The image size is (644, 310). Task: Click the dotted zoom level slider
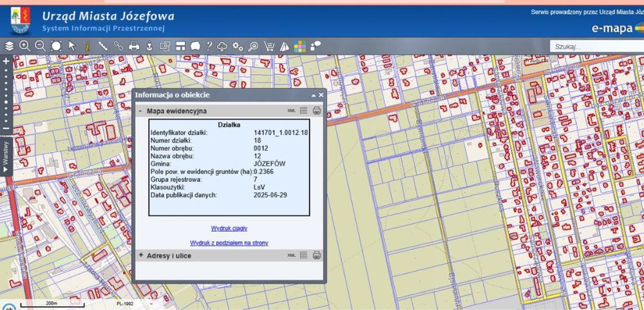coord(6,95)
